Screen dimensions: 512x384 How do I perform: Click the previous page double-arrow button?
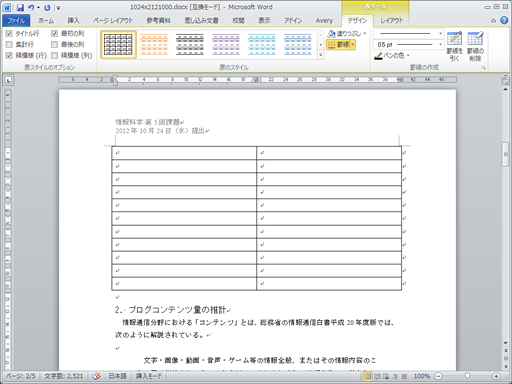[505, 351]
